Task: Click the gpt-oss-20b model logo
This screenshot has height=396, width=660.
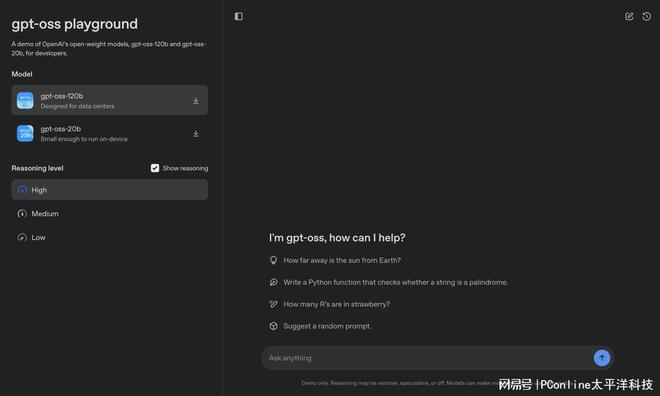Action: tap(25, 133)
